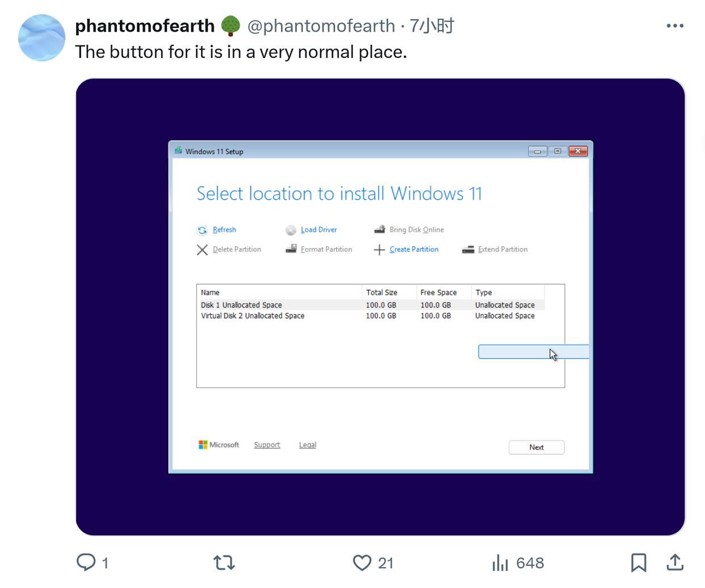The image size is (705, 588).
Task: Share the tweet using the upload arrow icon
Action: (x=674, y=562)
